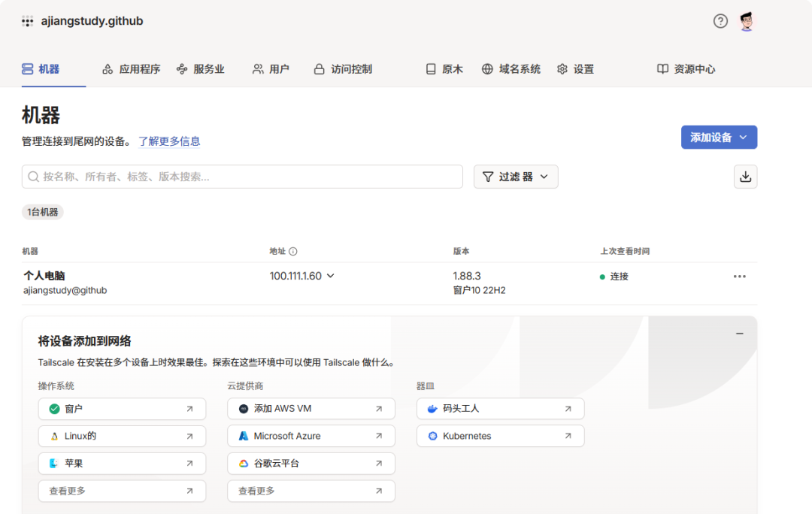
Task: Open Microsoft Azure setup option
Action: pyautogui.click(x=311, y=436)
